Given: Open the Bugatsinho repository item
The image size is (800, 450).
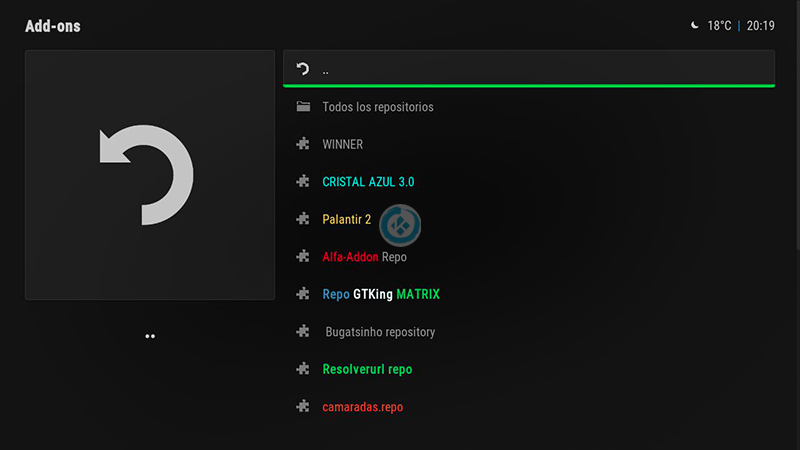Looking at the screenshot, I should (380, 332).
